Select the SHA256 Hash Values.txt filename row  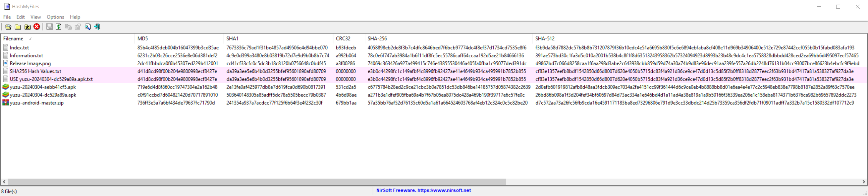click(35, 71)
